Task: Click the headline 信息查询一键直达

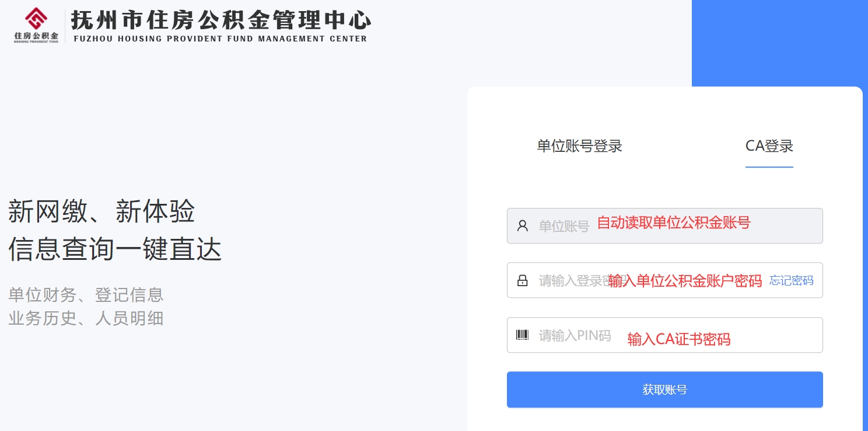Action: (115, 249)
